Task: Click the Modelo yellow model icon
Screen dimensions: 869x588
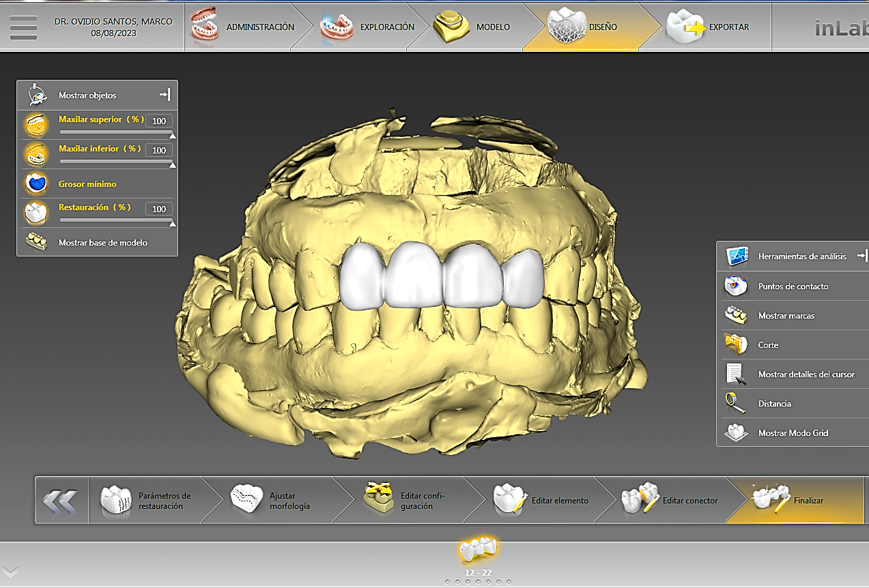Action: (x=450, y=27)
